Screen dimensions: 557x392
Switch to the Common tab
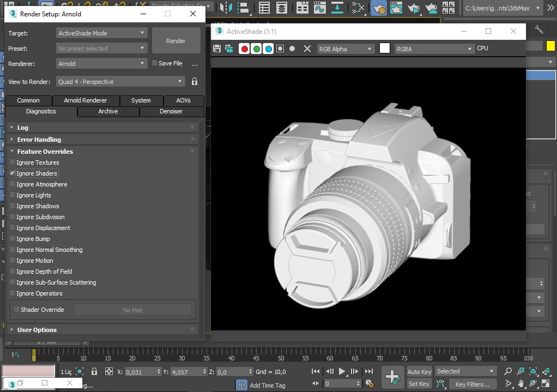pyautogui.click(x=28, y=100)
